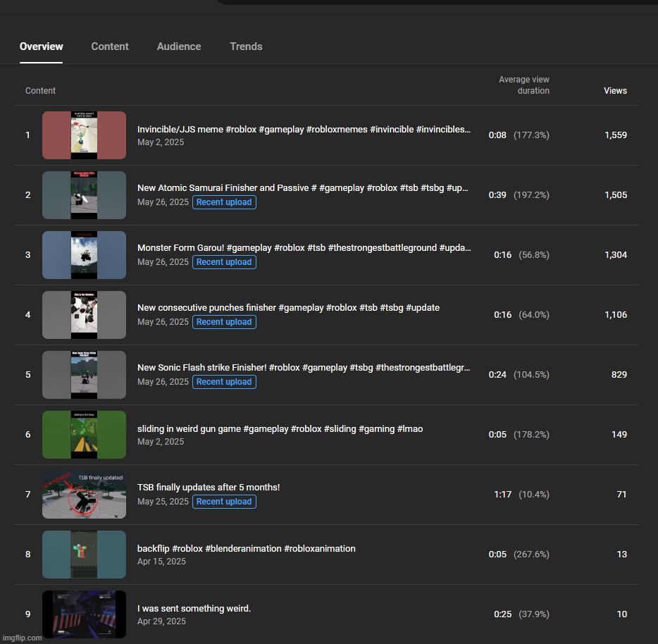Open the Invincible/JJS meme video thumbnail
Viewport: 658px width, 644px height.
click(x=84, y=135)
